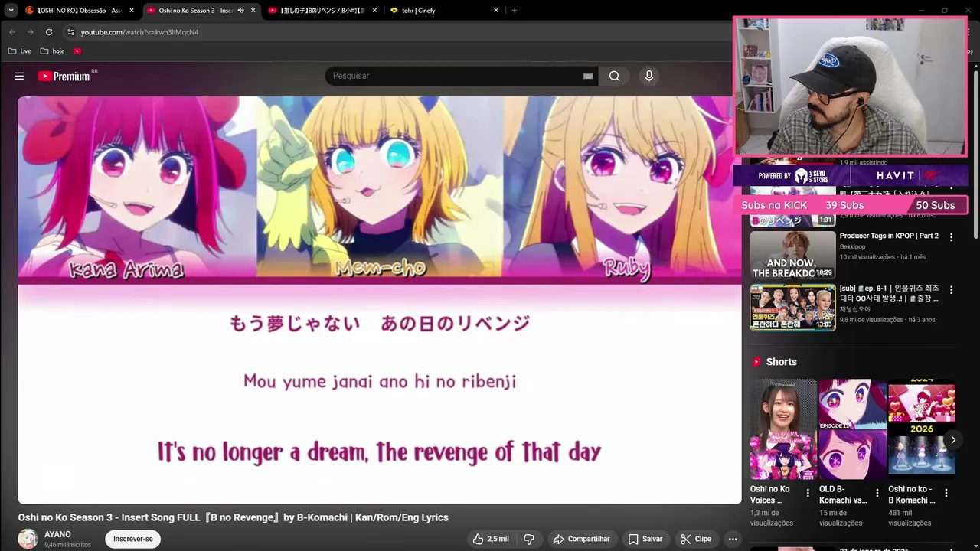Close the tohr Cinefy tab
This screenshot has height=551, width=980.
[496, 11]
